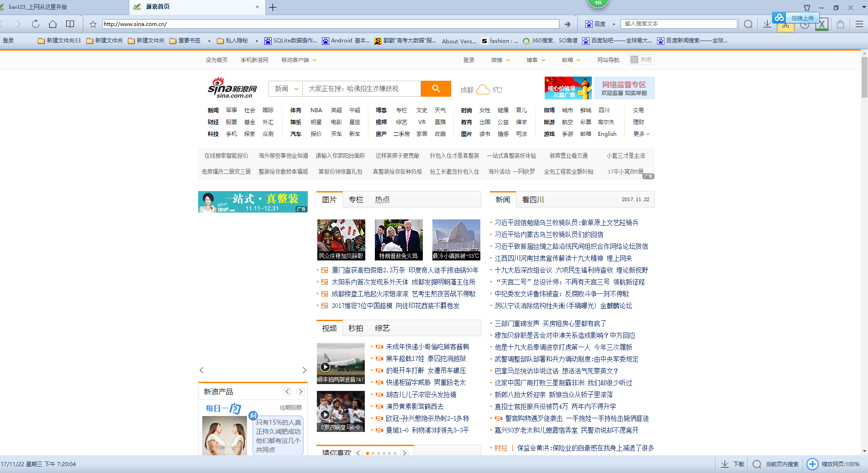This screenshot has width=868, height=473.
Task: Expand the 百度 search engine dropdown
Action: (614, 24)
